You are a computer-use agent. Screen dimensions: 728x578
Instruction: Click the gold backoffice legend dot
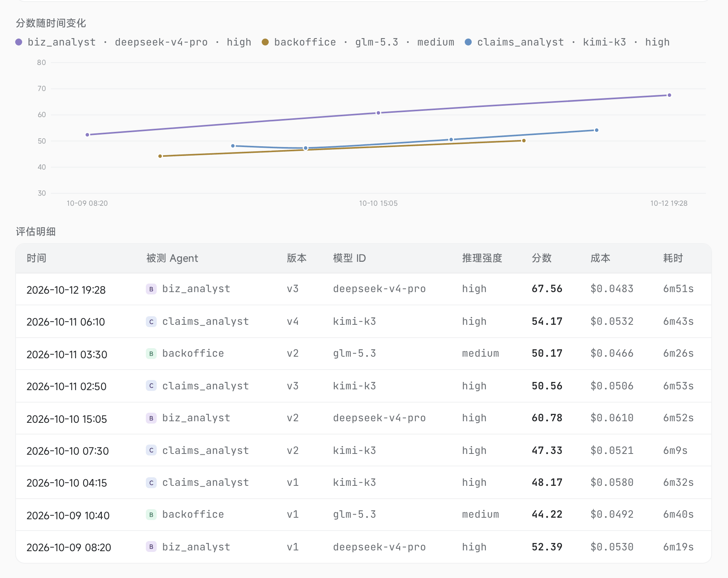point(265,42)
